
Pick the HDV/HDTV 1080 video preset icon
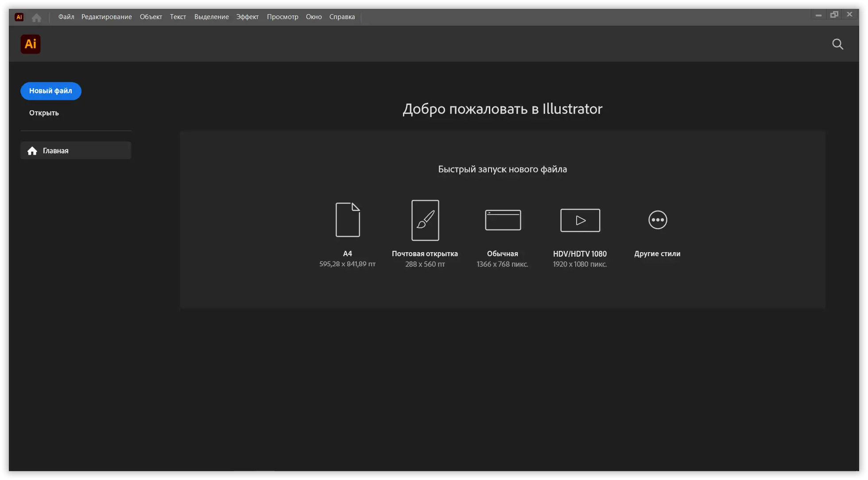580,220
